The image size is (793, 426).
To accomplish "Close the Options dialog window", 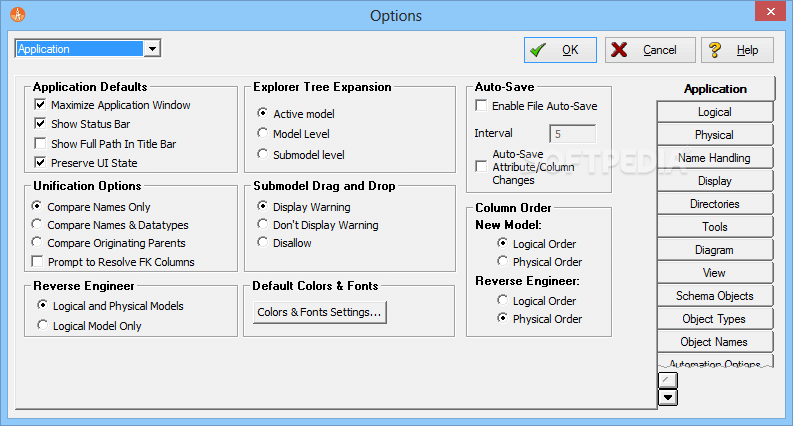I will click(768, 14).
